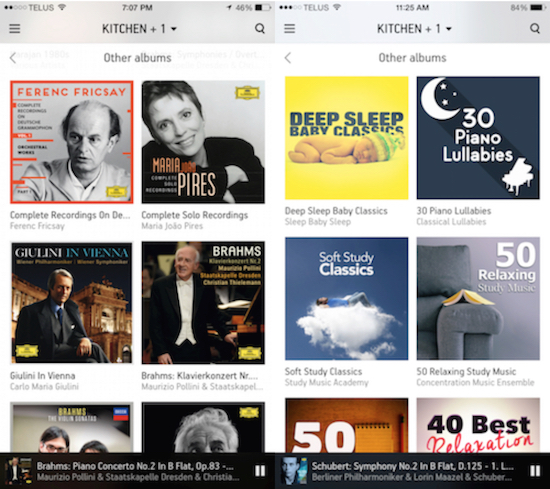Tap battery indicator showing 84%
Viewport: 550px width, 489px height.
click(528, 7)
